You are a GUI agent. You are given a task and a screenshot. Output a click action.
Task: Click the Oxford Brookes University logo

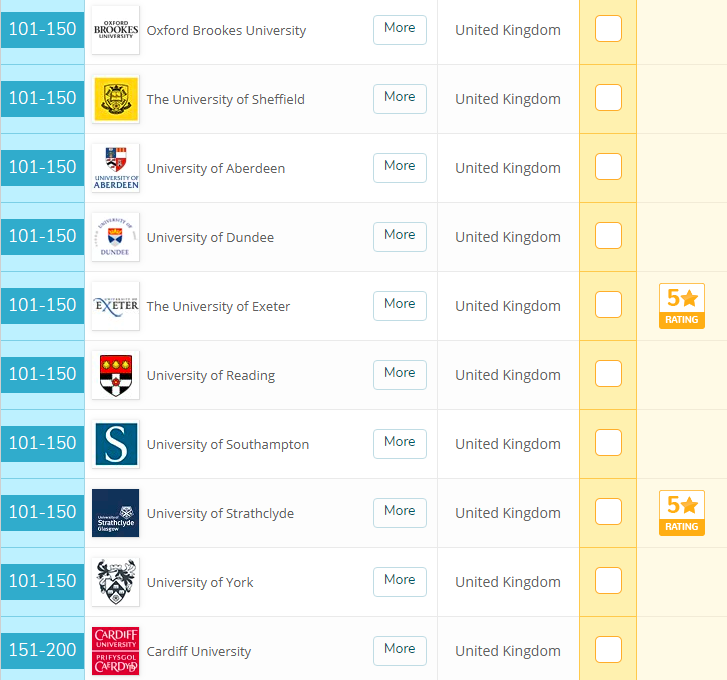tap(115, 30)
